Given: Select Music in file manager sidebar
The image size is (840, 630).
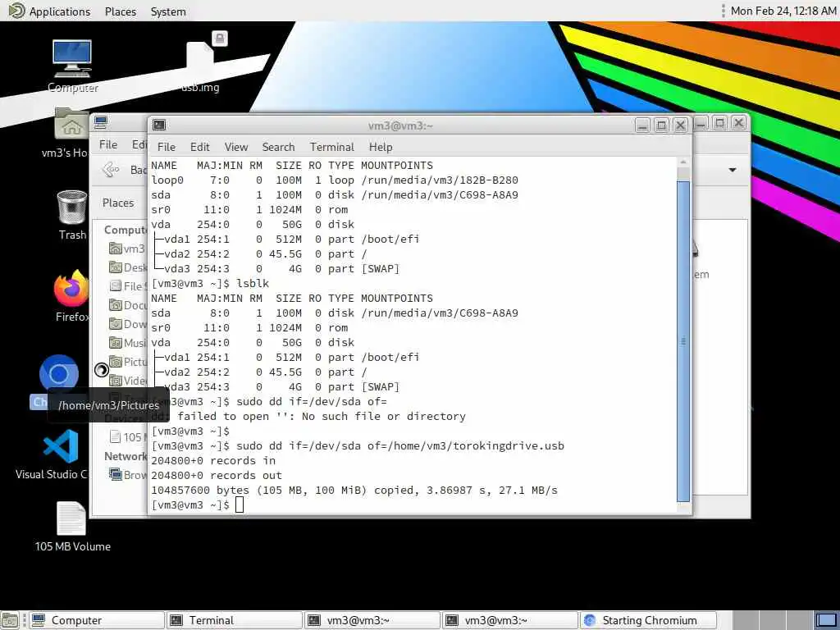Looking at the screenshot, I should pyautogui.click(x=127, y=343).
